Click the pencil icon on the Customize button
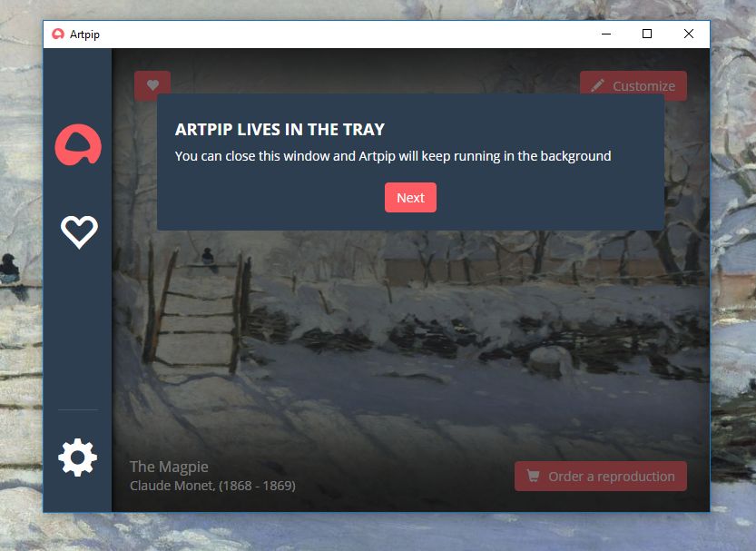756x551 pixels. [597, 86]
